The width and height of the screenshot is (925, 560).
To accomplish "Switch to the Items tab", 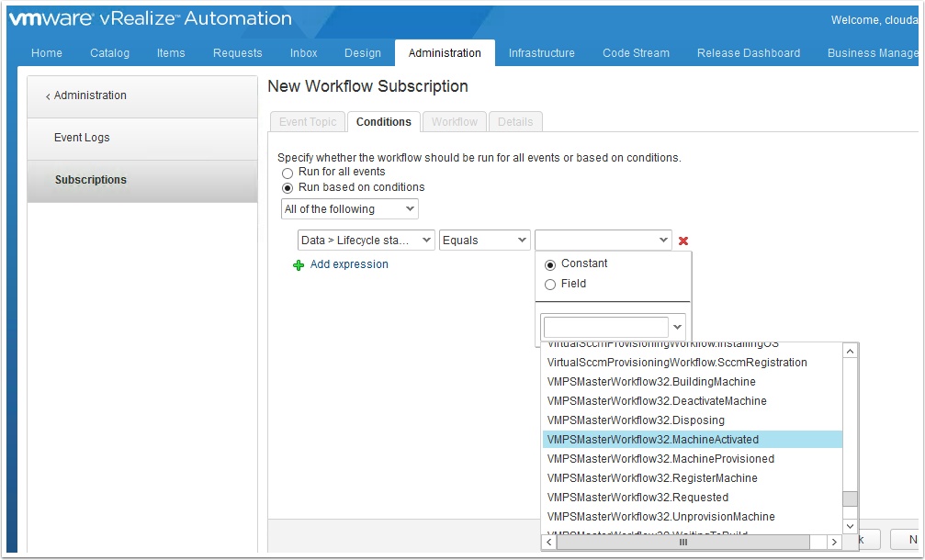I will [x=171, y=53].
